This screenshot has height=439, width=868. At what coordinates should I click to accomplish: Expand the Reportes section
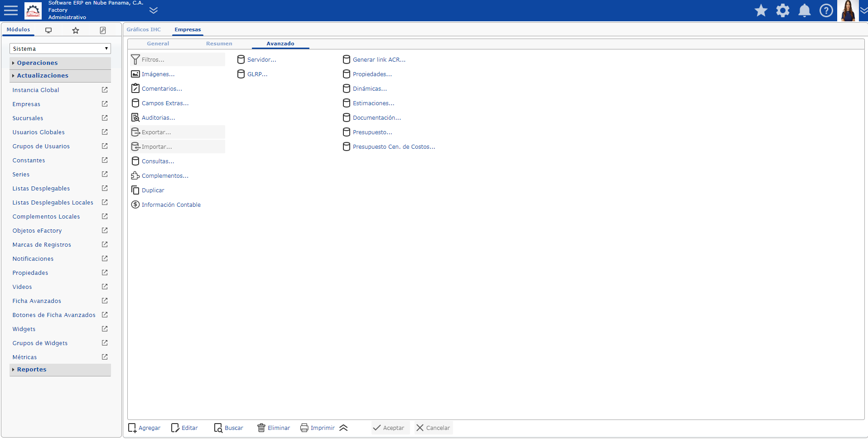point(60,370)
